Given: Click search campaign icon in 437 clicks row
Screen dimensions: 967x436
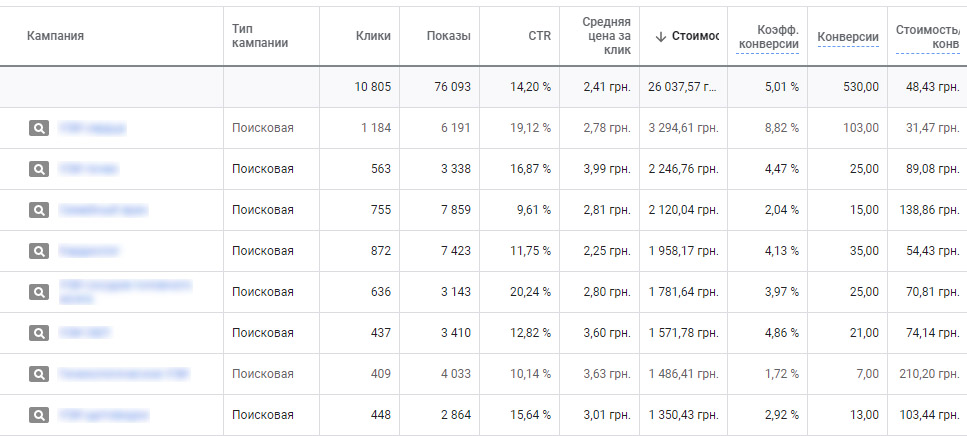Looking at the screenshot, I should tap(39, 333).
